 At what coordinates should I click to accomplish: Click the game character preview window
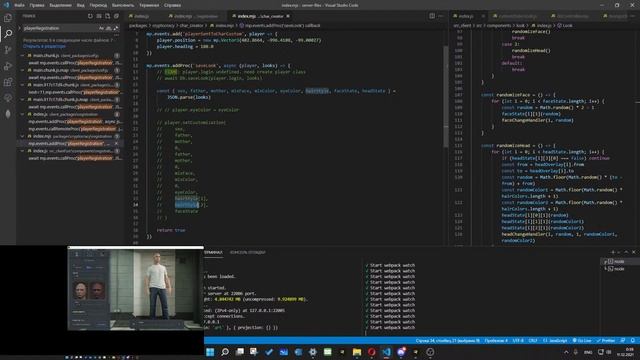136,288
